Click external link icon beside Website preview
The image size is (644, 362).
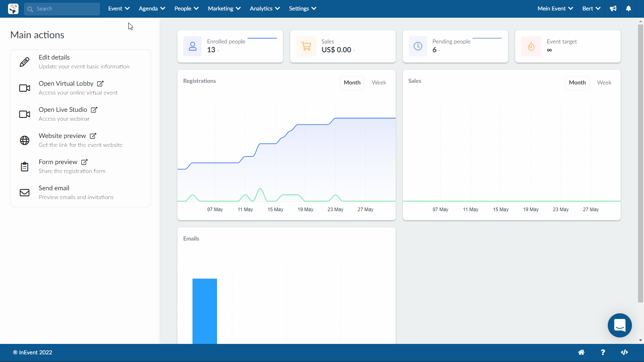pos(93,136)
